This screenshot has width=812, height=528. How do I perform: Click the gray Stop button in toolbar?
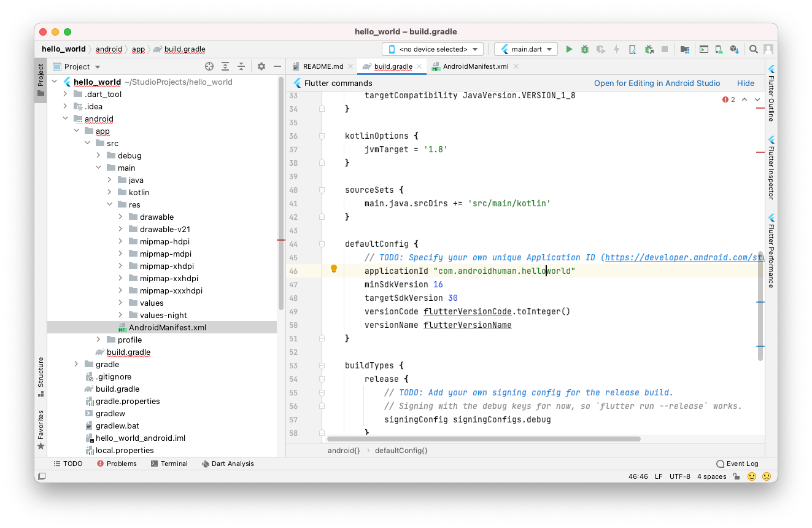pos(664,49)
